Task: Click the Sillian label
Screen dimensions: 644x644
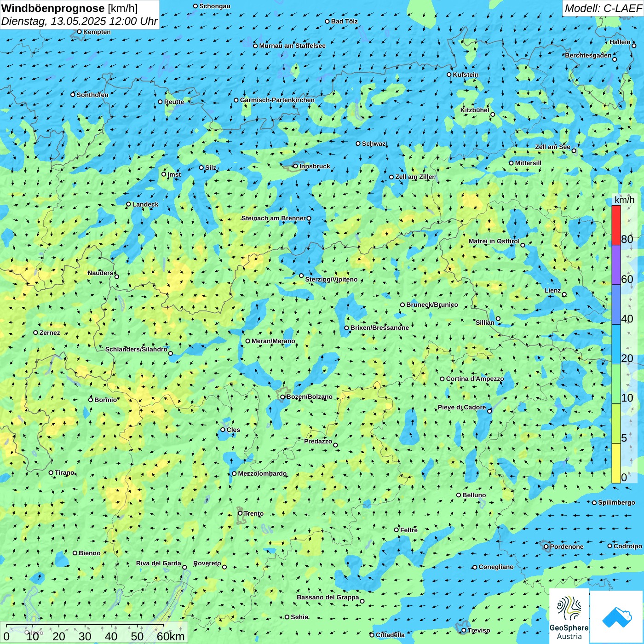Action: (485, 322)
